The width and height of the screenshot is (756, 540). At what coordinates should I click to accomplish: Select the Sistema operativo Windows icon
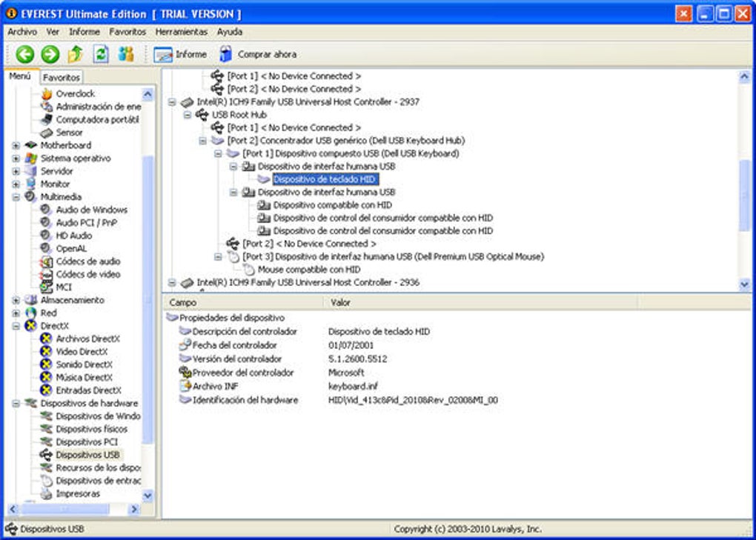point(31,158)
